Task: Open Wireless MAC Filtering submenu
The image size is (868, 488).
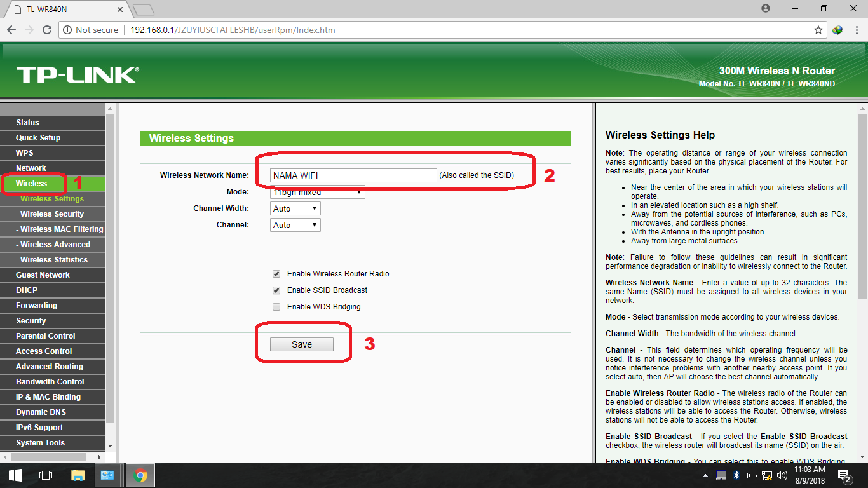Action: pyautogui.click(x=52, y=229)
